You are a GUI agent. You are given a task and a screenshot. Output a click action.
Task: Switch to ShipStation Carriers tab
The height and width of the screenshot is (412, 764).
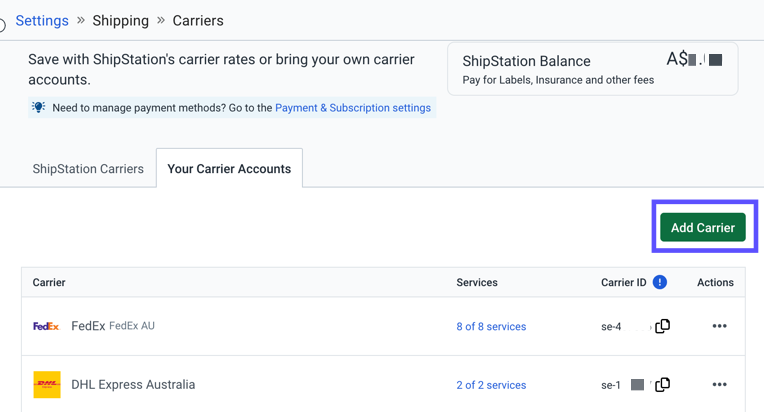(x=88, y=169)
